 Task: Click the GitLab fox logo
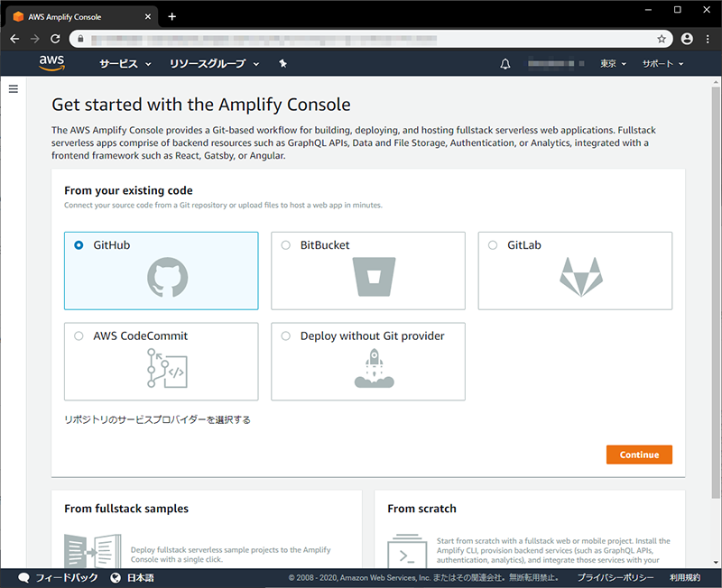click(x=581, y=277)
